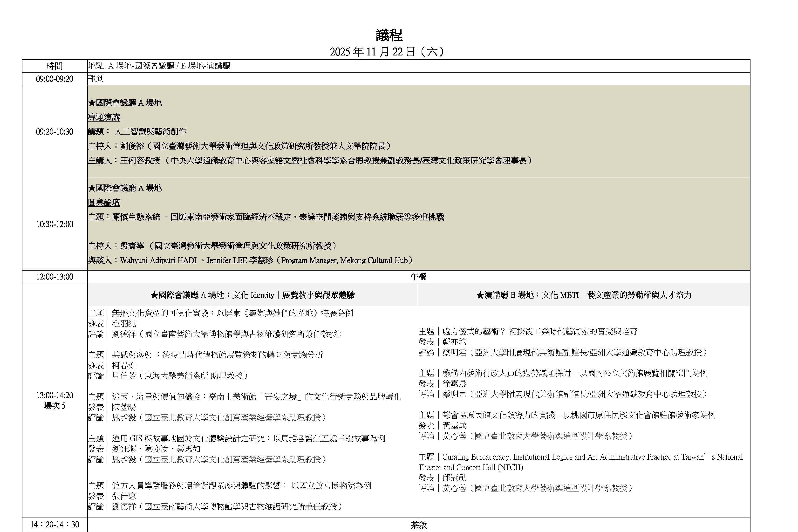Click the date heading 2025 年 11 月 22 日

(387, 52)
